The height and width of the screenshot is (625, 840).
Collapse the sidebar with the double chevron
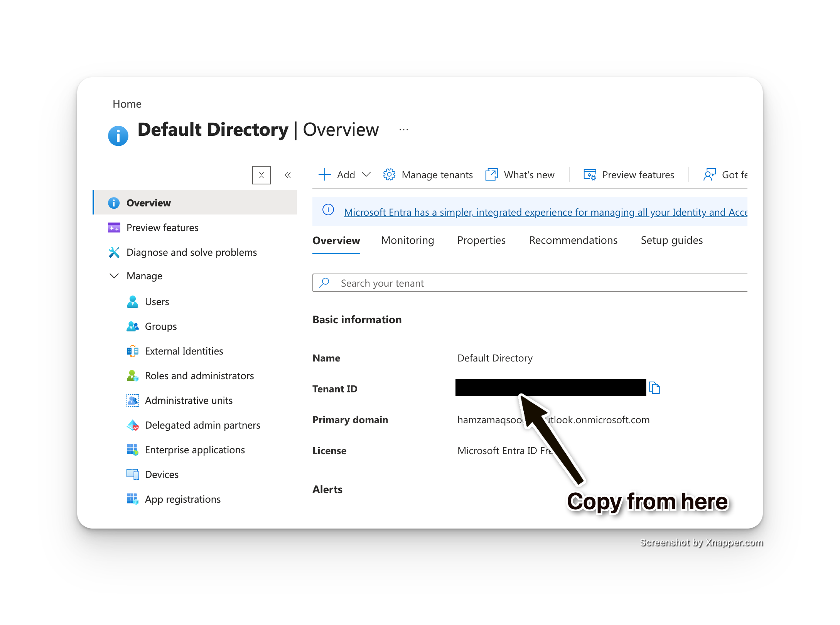pyautogui.click(x=288, y=175)
